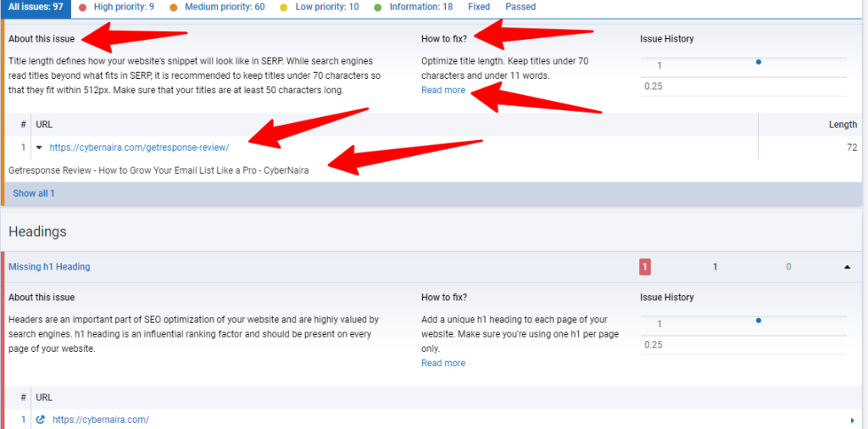
Task: Click the external link icon beside cybernaira.com
Action: pos(40,420)
